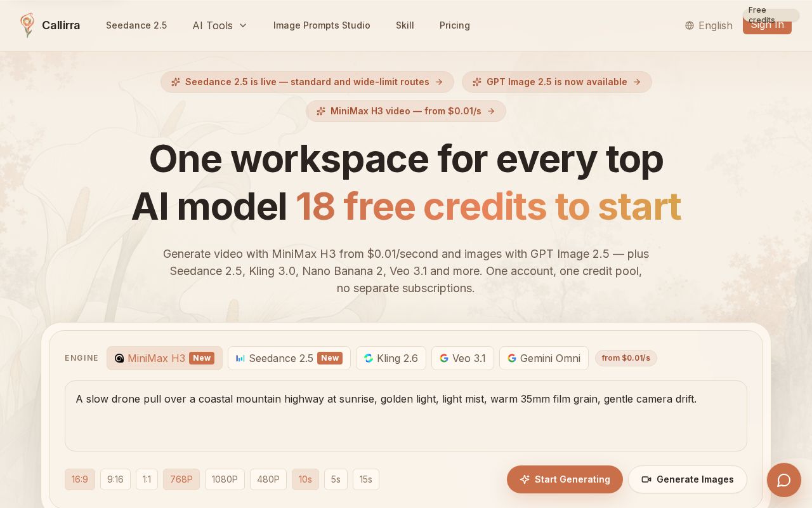Click the Kling 2.6 engine logo icon

tap(369, 358)
